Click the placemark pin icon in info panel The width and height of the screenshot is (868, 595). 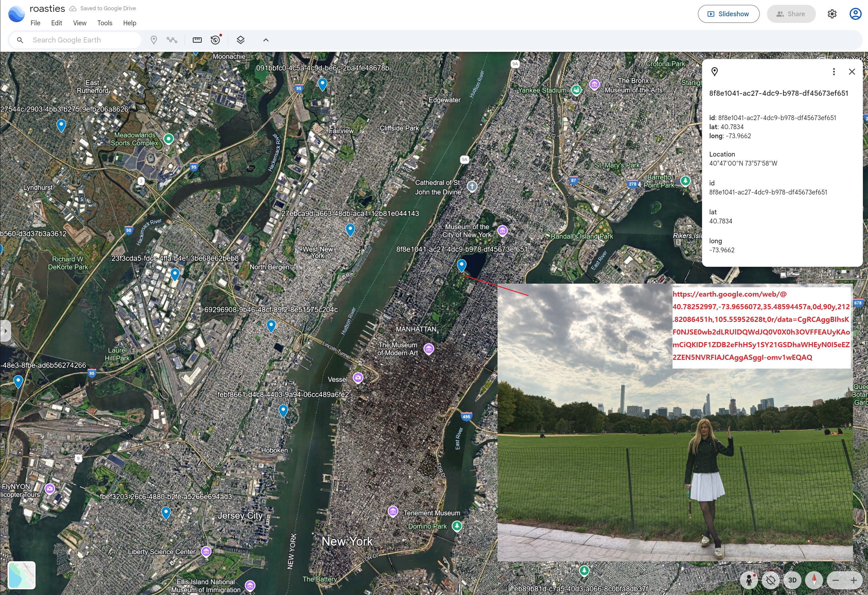click(x=714, y=72)
